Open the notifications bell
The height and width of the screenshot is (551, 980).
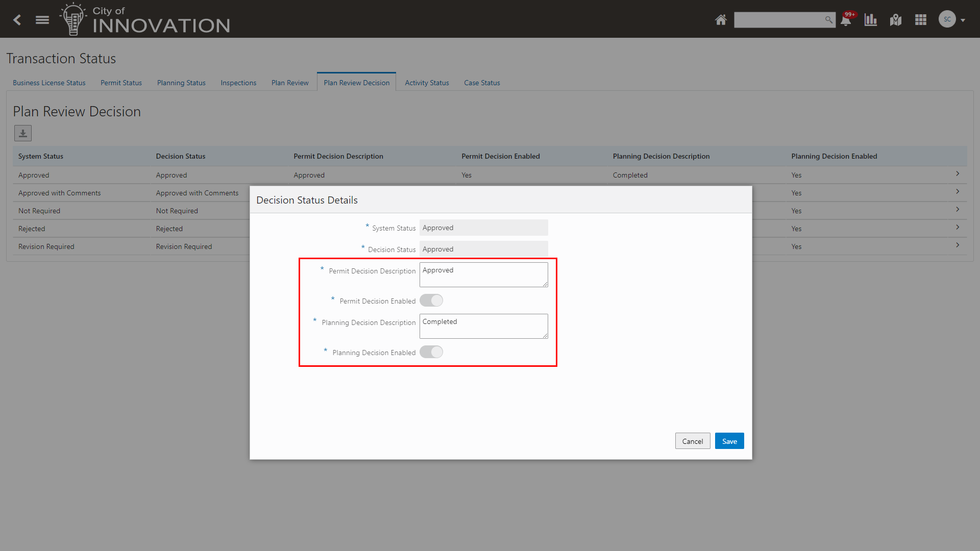point(846,20)
